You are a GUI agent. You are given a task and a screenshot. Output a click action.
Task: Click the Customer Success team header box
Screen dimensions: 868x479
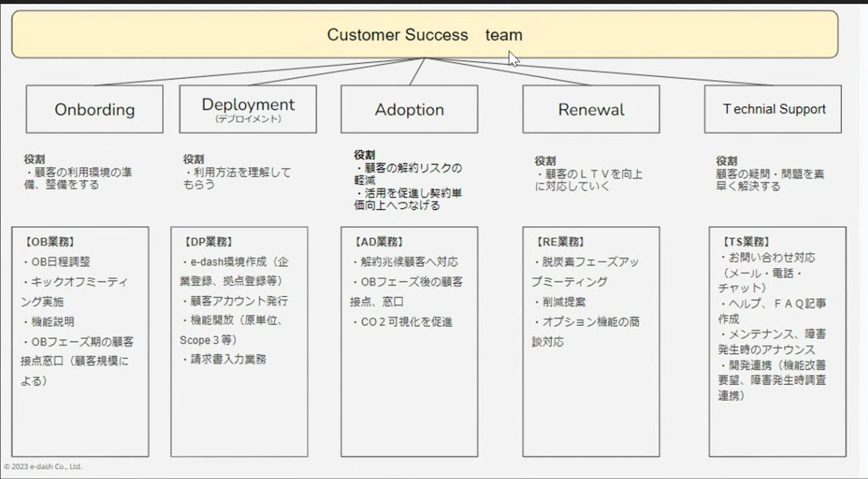[424, 34]
